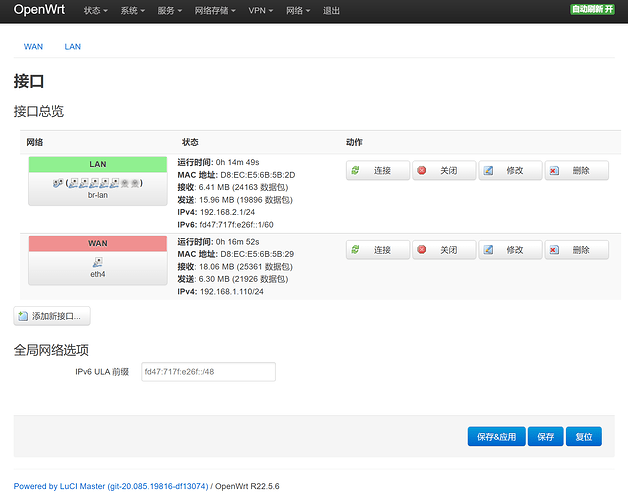Click the LAN row Connect (连接) button

377,171
